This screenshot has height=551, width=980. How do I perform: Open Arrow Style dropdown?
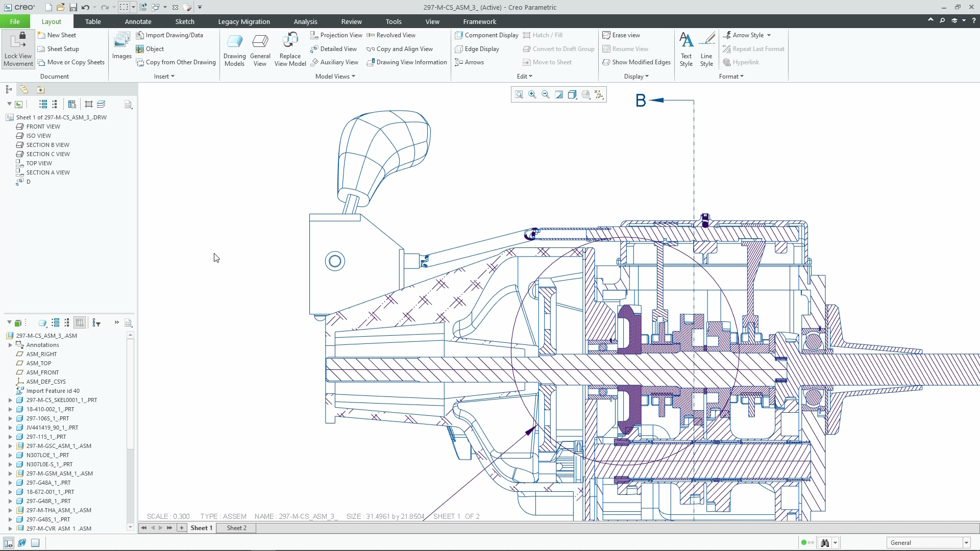click(x=747, y=35)
